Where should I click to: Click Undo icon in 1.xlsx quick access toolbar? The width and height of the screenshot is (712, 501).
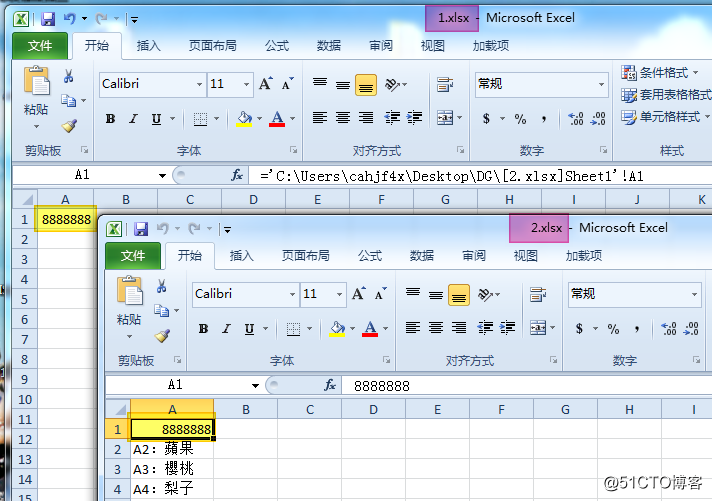pyautogui.click(x=69, y=19)
